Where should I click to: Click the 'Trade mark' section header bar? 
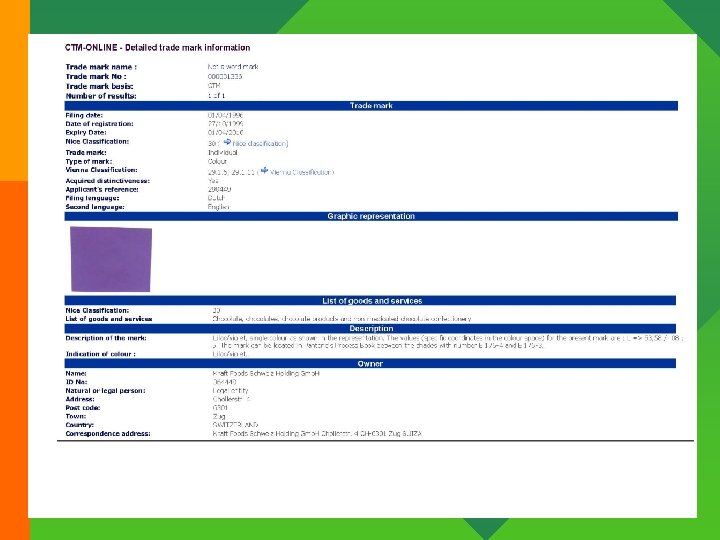pos(371,106)
